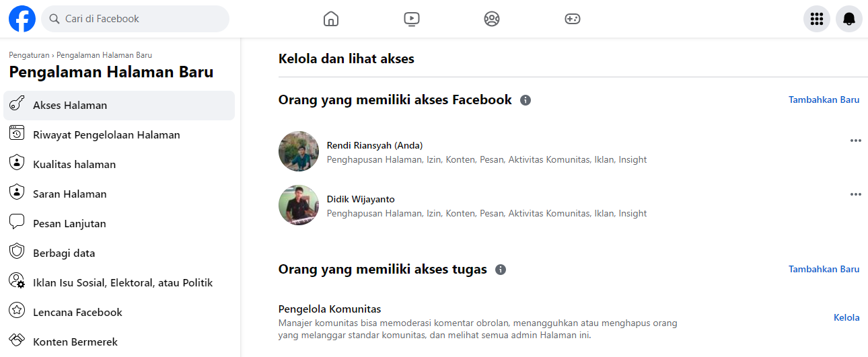The width and height of the screenshot is (868, 357).
Task: Open the Groups icon in top bar
Action: [492, 19]
